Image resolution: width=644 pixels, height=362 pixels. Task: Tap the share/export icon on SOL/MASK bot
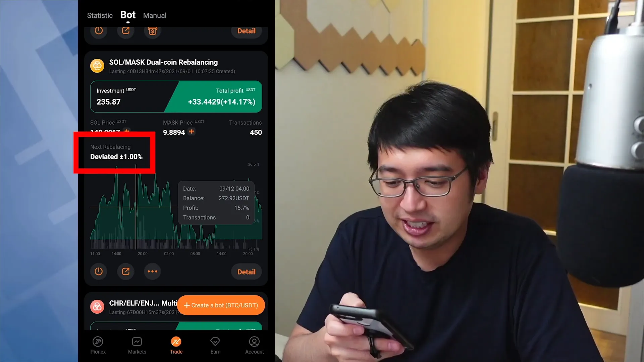coord(126,271)
